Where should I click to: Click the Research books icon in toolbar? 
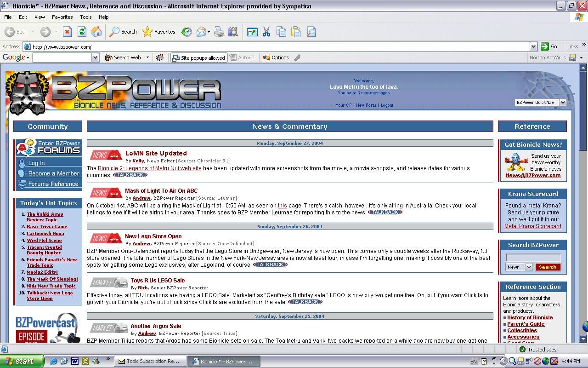point(233,32)
